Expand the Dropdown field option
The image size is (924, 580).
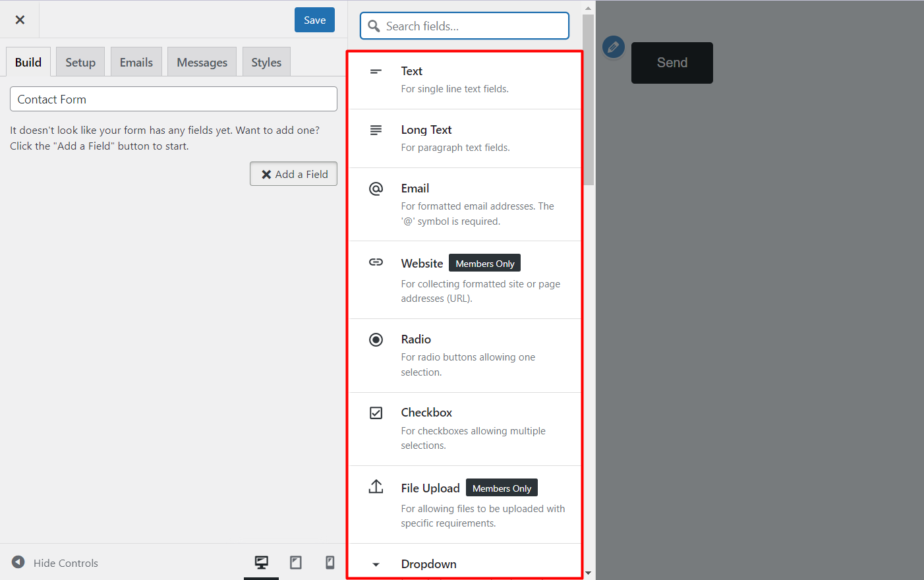428,564
